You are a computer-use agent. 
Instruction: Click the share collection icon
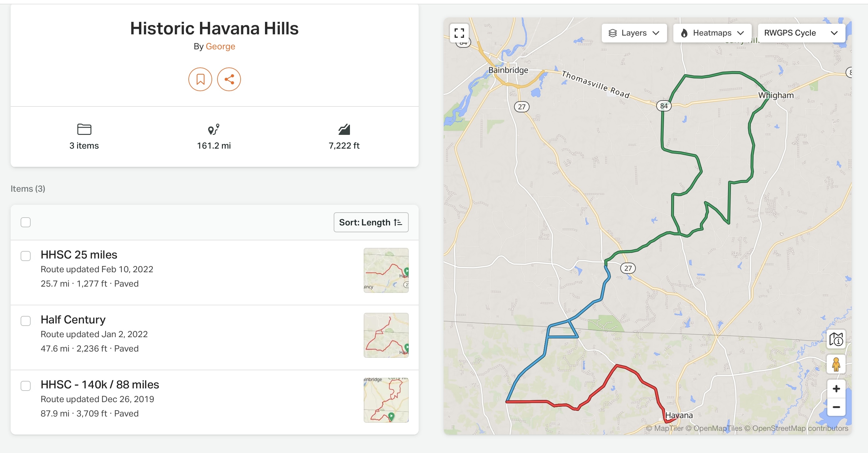click(x=229, y=80)
